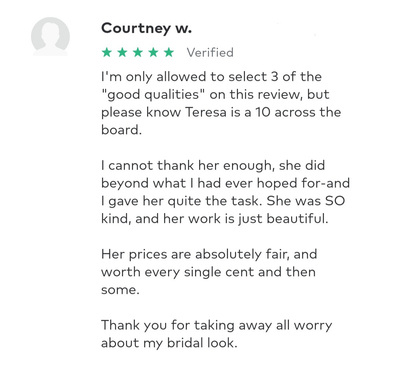This screenshot has width=399, height=372.
Task: Click the third green rating star
Action: click(x=138, y=52)
